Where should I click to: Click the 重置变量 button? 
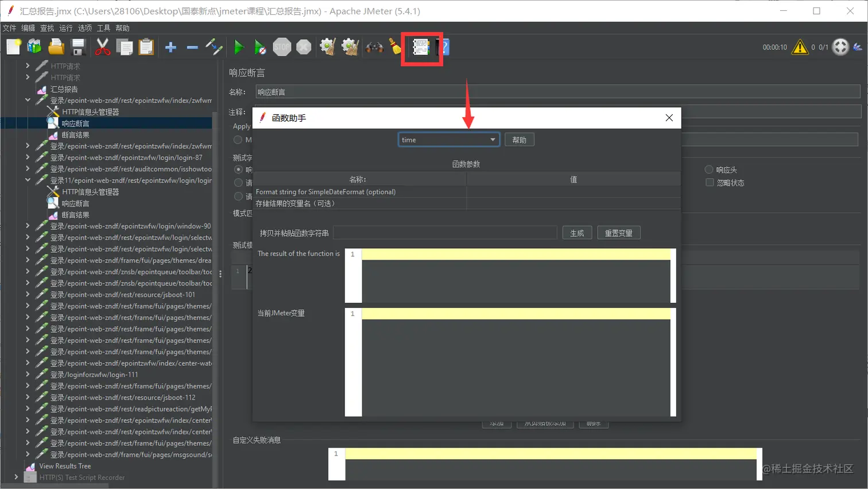tap(619, 233)
